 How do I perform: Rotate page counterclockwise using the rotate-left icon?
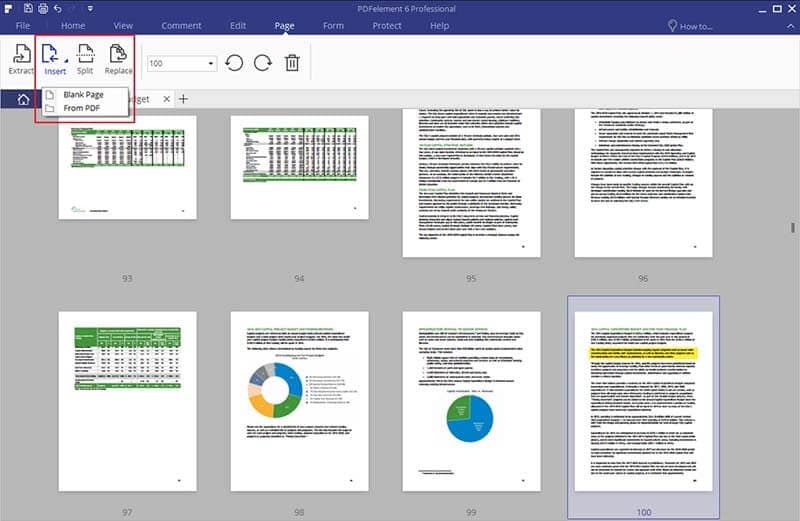[234, 63]
